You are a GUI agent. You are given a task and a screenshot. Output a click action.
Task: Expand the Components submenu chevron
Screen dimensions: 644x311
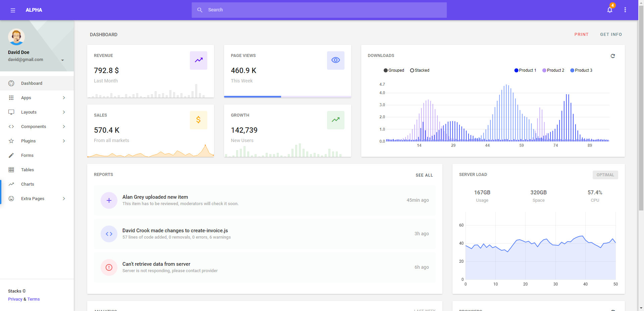64,127
